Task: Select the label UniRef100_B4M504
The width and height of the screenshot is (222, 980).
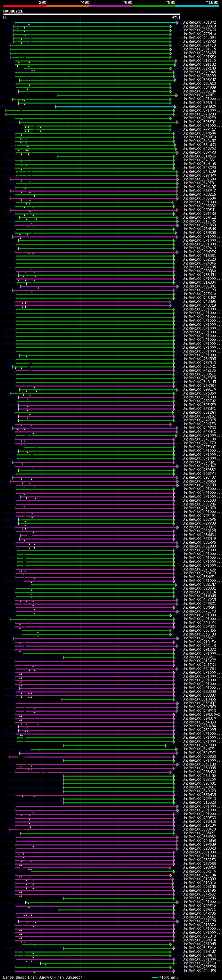Action: (199, 133)
